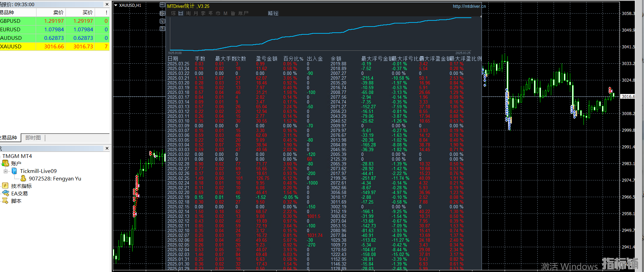
Task: Click the 2025.02.19 loss row date
Action: (x=178, y=197)
